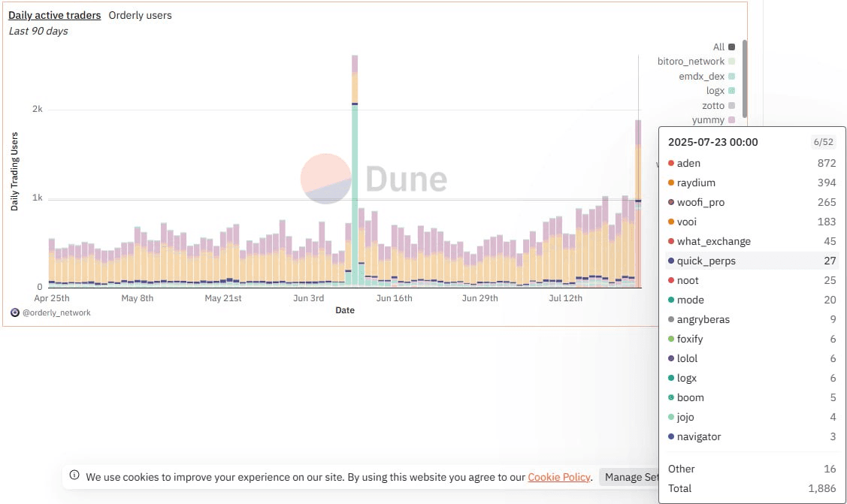This screenshot has width=847, height=504.
Task: Open the Daily active traders chart title link
Action: pos(55,15)
